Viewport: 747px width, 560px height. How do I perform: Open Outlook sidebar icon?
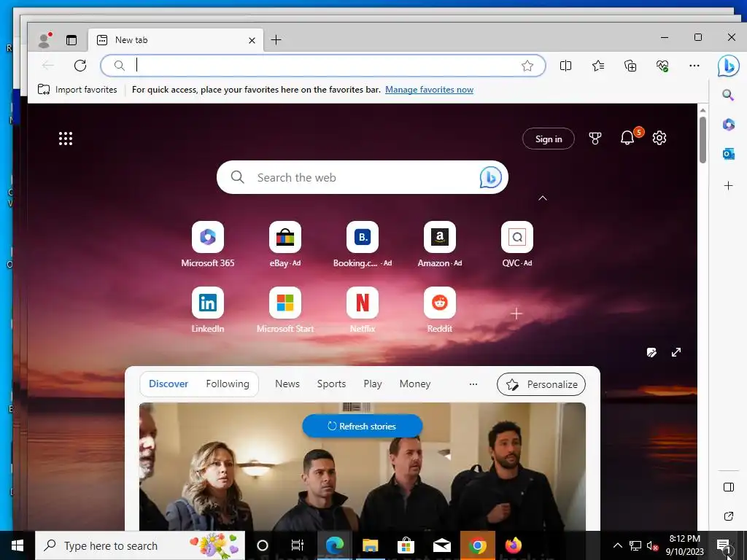click(728, 155)
